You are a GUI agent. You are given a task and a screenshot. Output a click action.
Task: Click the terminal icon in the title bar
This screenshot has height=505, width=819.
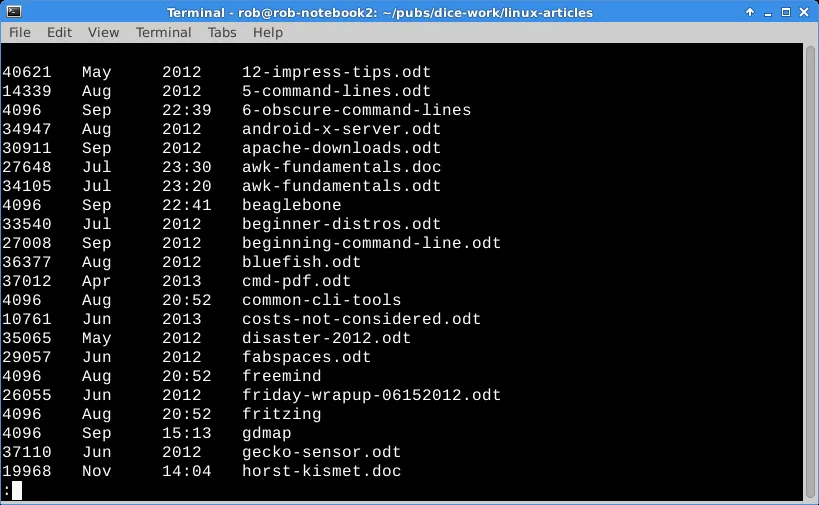[14, 11]
